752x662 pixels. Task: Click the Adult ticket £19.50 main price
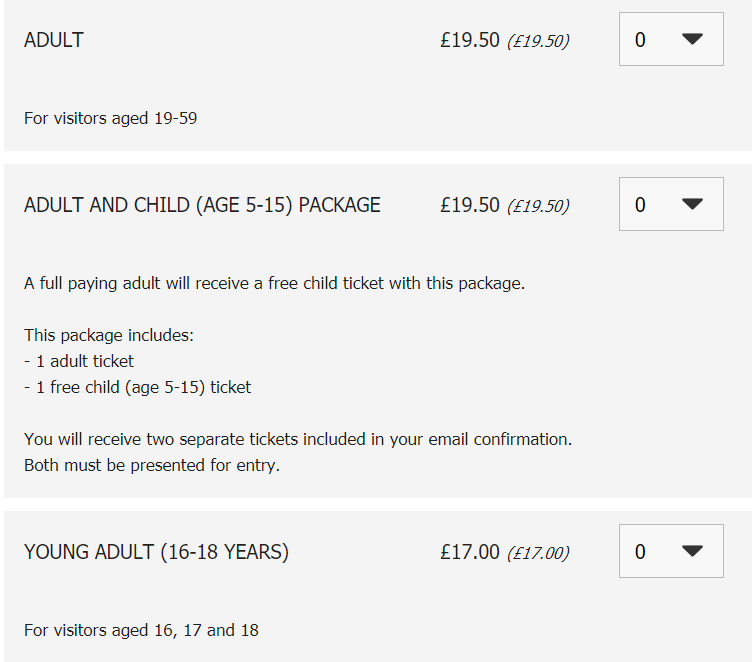[469, 40]
